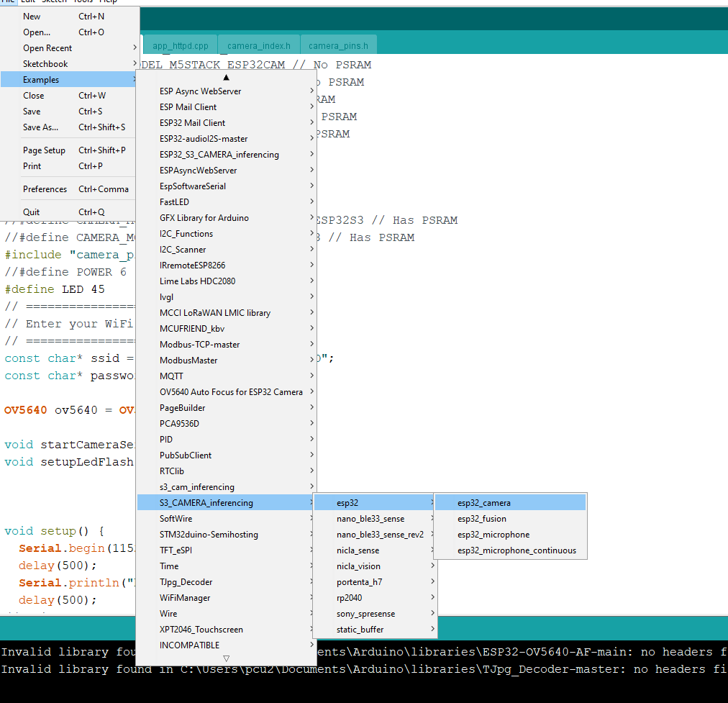Click Preferences in the File menu
This screenshot has width=728, height=703.
click(x=45, y=189)
